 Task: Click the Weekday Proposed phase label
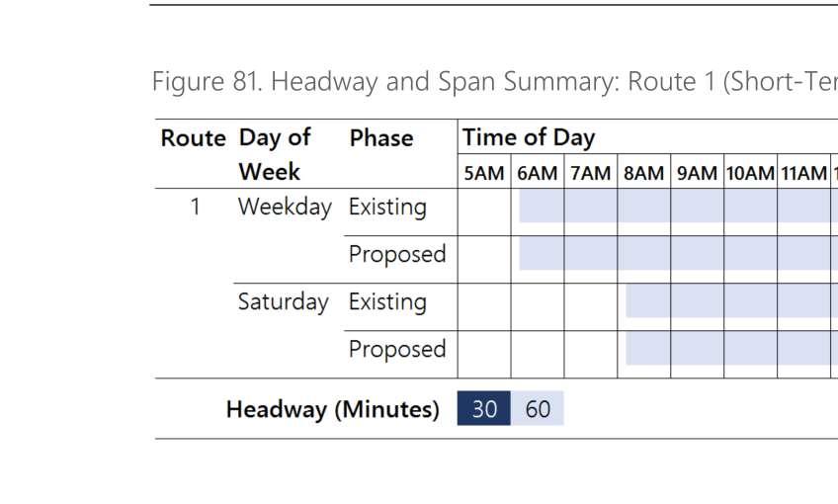(397, 254)
